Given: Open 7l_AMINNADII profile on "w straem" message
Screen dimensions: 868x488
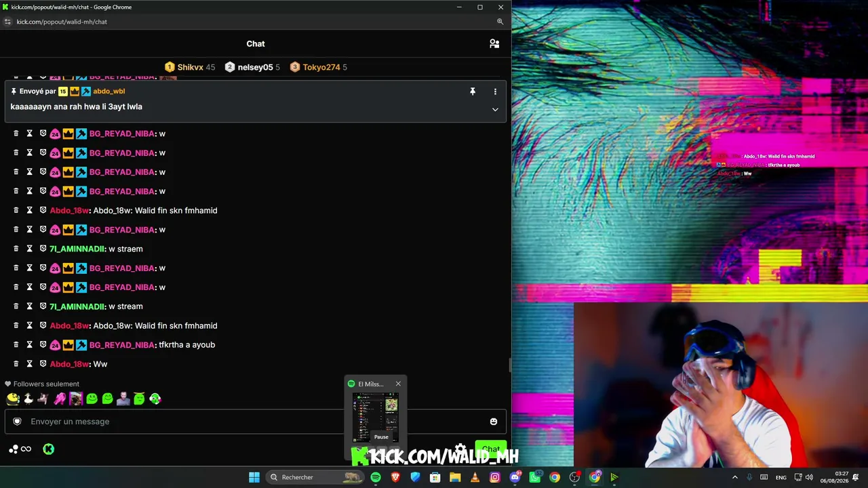Looking at the screenshot, I should pyautogui.click(x=77, y=249).
